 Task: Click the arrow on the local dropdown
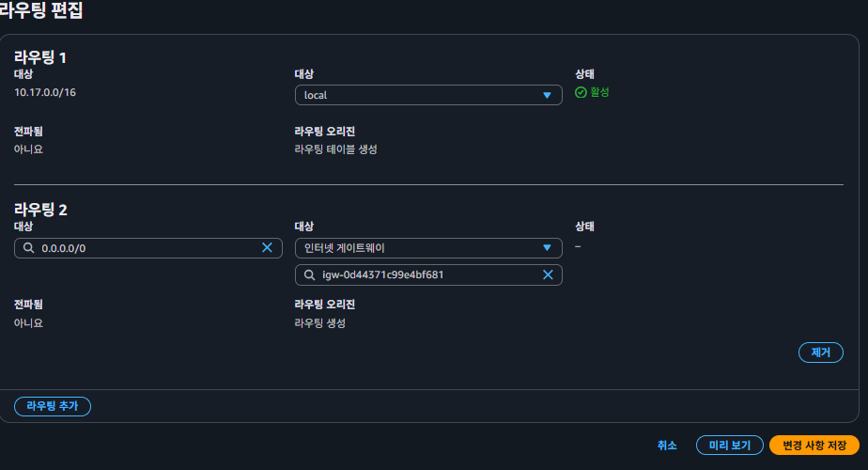coord(547,95)
